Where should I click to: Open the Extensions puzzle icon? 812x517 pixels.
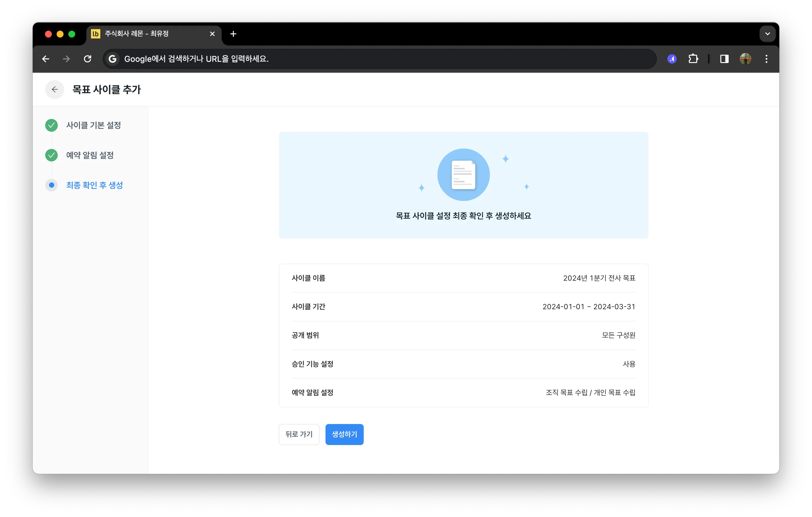coord(693,59)
